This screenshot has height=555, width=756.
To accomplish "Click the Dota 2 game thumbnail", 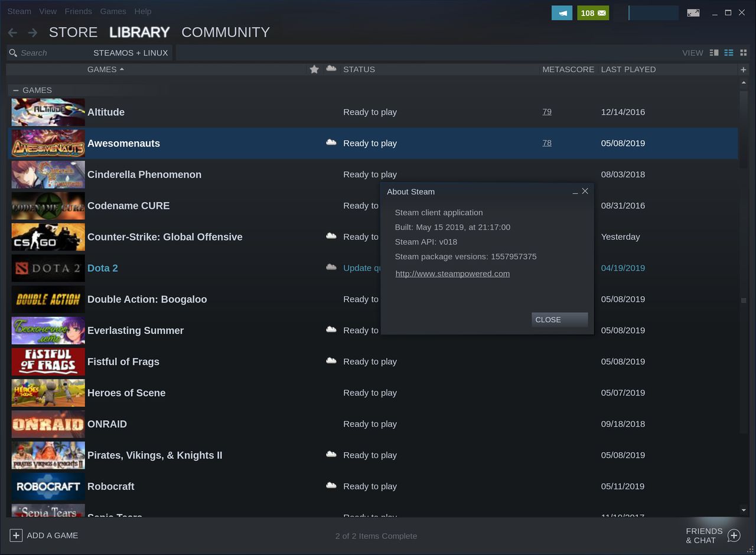I will click(48, 268).
